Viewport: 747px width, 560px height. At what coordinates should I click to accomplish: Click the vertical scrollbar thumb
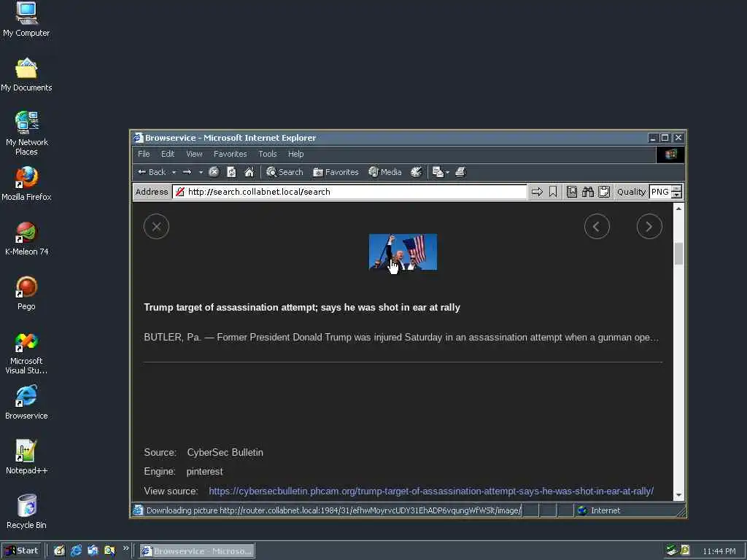pyautogui.click(x=678, y=254)
